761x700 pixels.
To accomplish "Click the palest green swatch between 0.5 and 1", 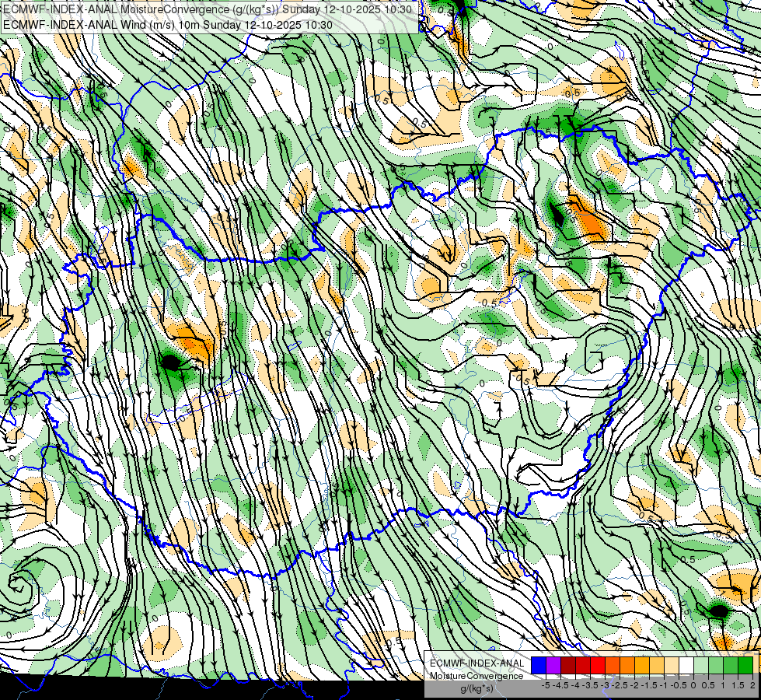I will pos(701,666).
